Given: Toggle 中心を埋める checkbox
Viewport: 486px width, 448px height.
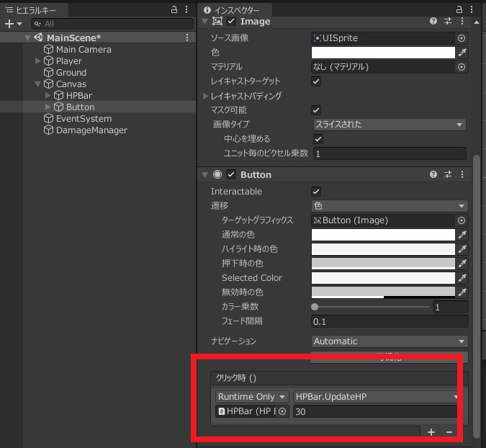Looking at the screenshot, I should point(318,139).
